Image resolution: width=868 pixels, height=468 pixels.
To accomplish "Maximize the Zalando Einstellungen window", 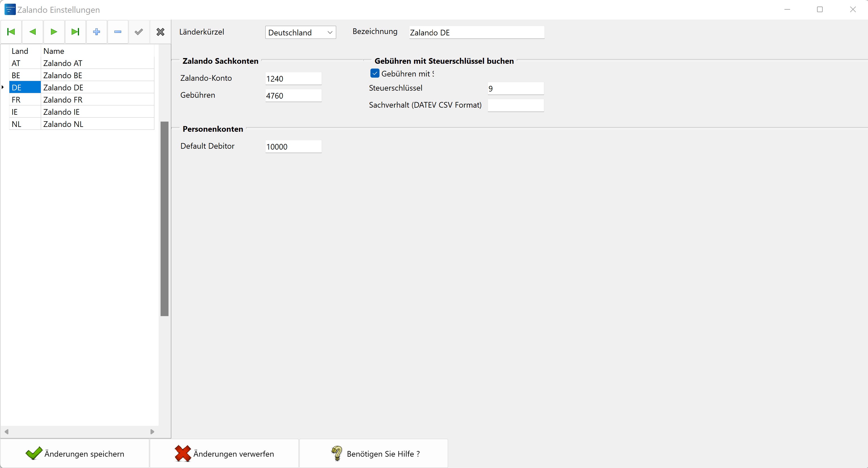I will 820,9.
